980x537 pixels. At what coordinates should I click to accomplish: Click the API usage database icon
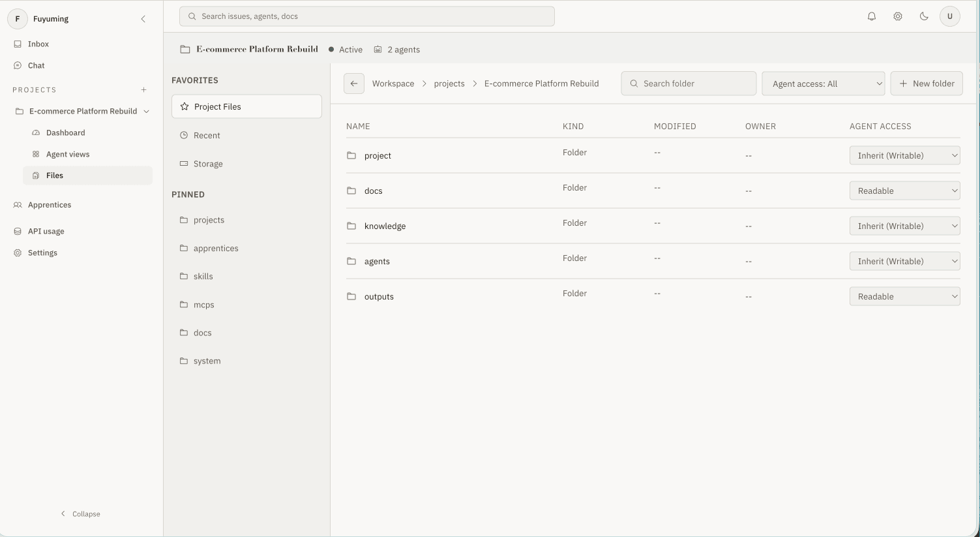coord(18,231)
